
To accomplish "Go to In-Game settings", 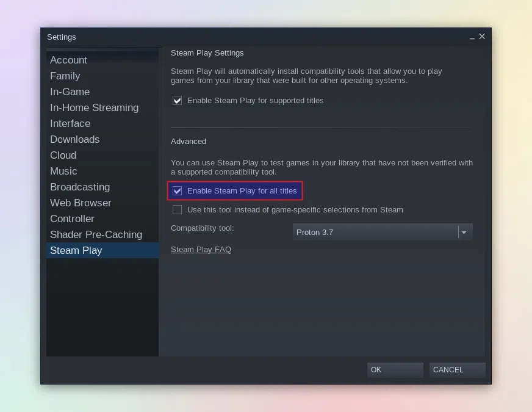I will [102, 92].
